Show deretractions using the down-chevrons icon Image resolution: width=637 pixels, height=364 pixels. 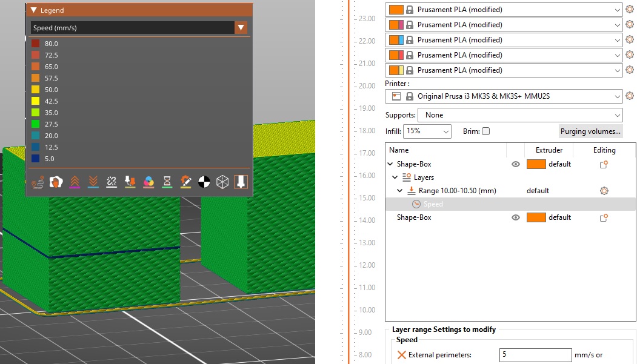coord(92,182)
